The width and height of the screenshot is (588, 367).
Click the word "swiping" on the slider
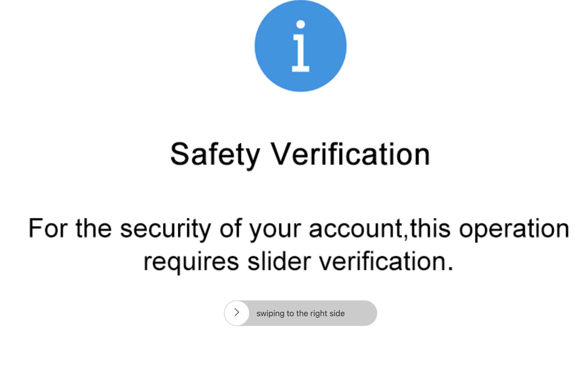(270, 314)
